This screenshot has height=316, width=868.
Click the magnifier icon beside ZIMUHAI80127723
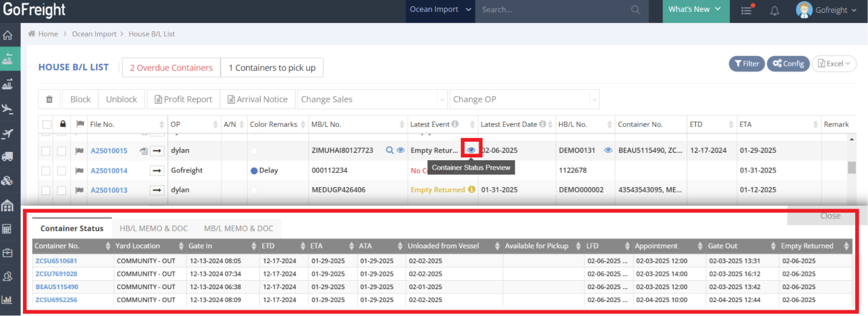pos(389,150)
